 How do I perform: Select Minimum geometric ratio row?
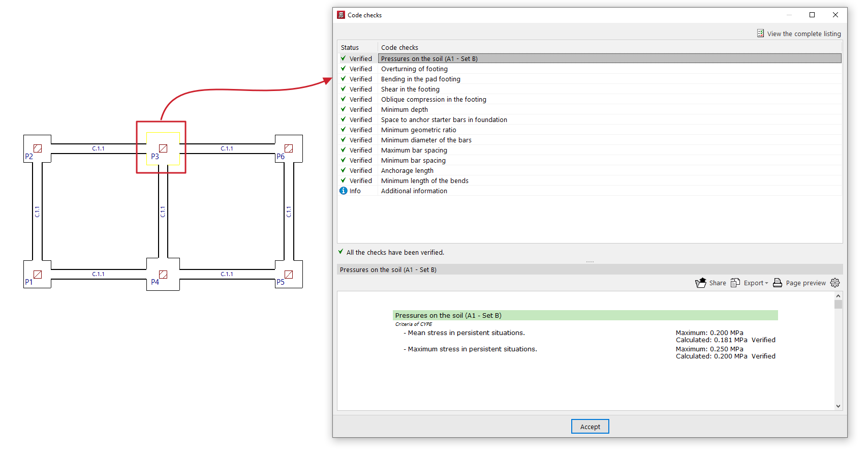click(590, 130)
